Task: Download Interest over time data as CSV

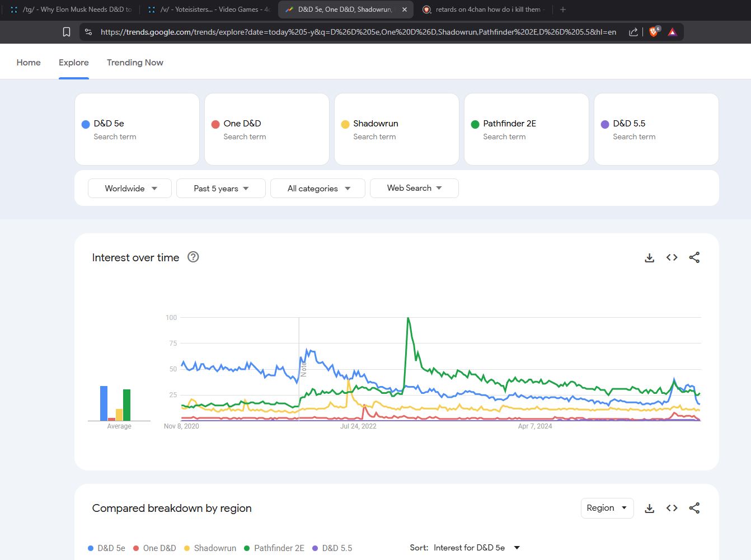Action: pyautogui.click(x=649, y=258)
